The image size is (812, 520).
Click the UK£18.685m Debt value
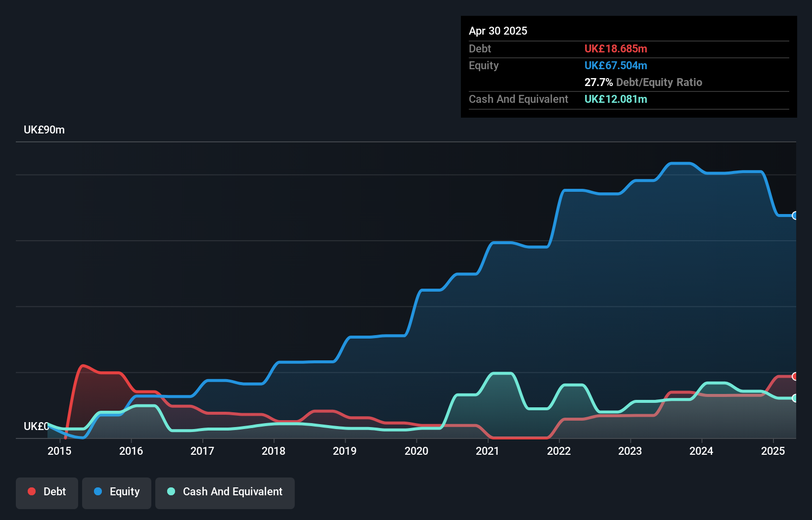pos(616,49)
